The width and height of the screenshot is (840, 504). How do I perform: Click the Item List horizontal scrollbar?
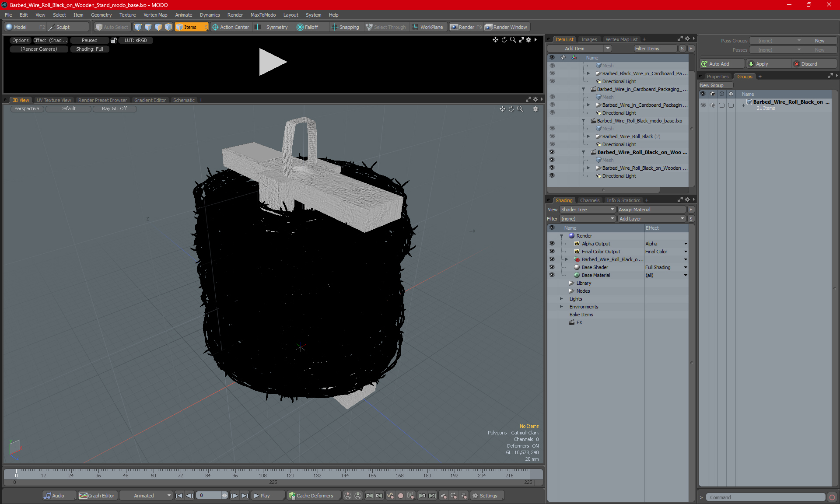click(x=603, y=190)
